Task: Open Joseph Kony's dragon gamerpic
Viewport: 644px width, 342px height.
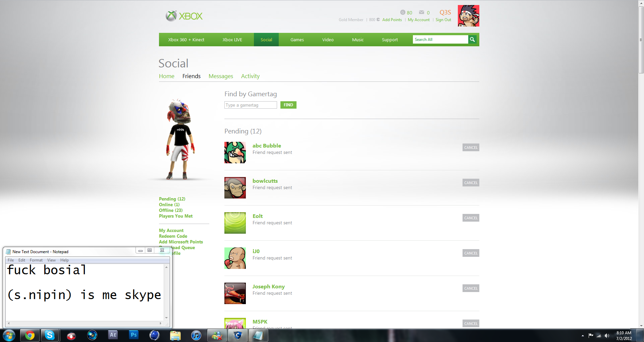Action: click(x=235, y=293)
